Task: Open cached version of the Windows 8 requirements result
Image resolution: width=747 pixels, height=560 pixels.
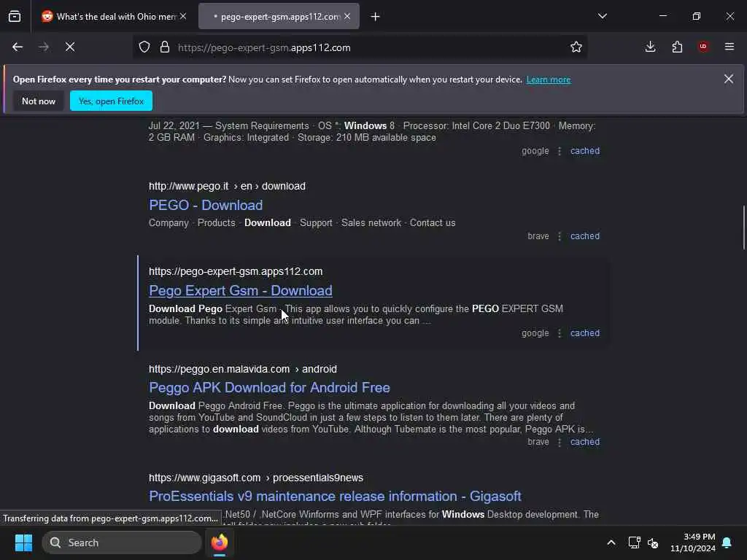Action: point(585,151)
